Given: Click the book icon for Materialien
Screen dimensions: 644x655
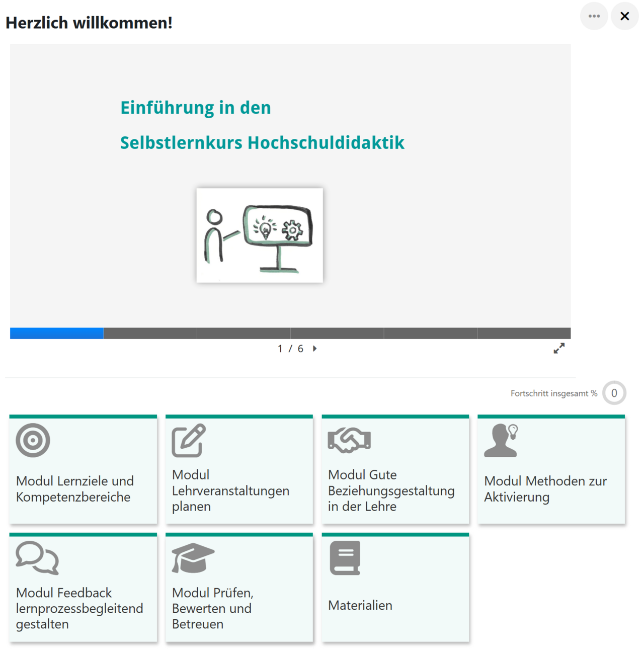Looking at the screenshot, I should click(x=345, y=558).
